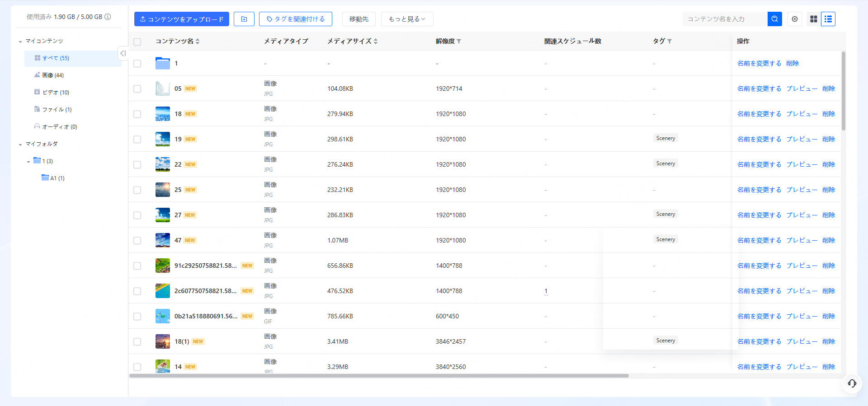Select 画像 (44) in sidebar
This screenshot has width=868, height=406.
coord(53,75)
